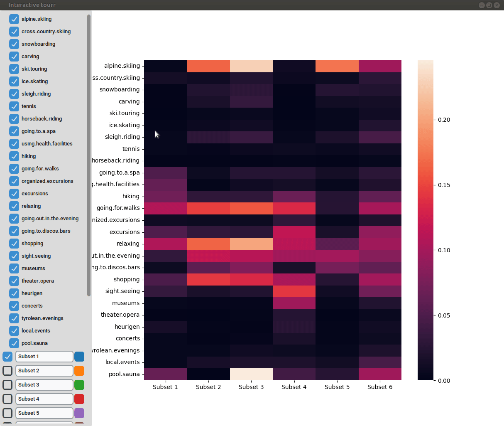Toggle the local.events checkbox

pyautogui.click(x=14, y=331)
